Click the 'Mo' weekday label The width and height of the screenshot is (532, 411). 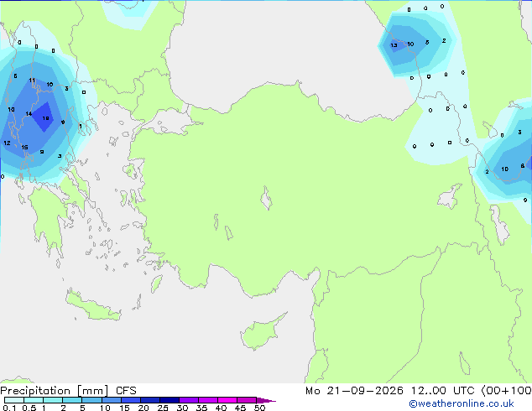coord(313,391)
